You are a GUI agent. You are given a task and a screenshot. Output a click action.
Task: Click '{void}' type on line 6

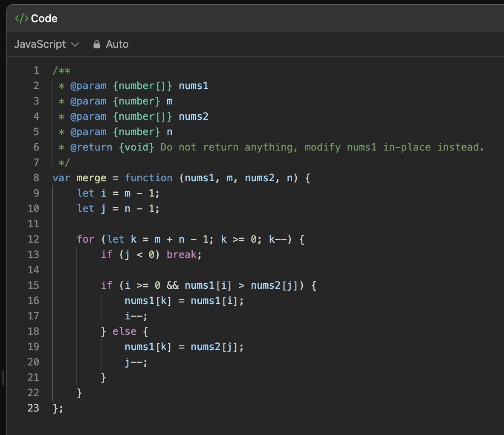tap(136, 147)
